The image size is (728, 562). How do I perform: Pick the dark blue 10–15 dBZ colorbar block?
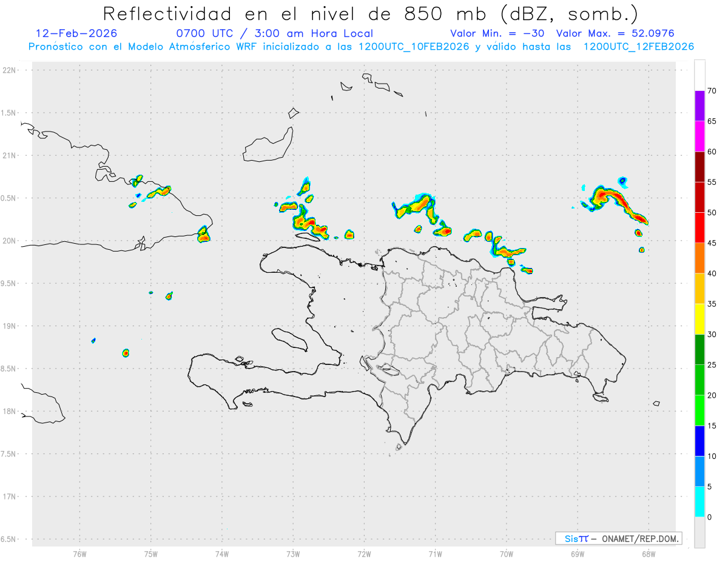point(699,441)
